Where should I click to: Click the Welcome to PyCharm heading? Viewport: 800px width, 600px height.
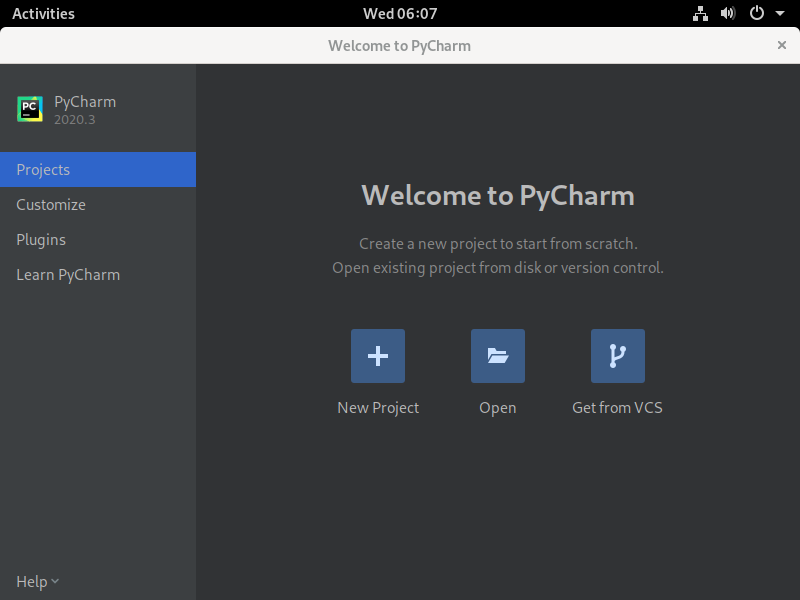click(498, 195)
